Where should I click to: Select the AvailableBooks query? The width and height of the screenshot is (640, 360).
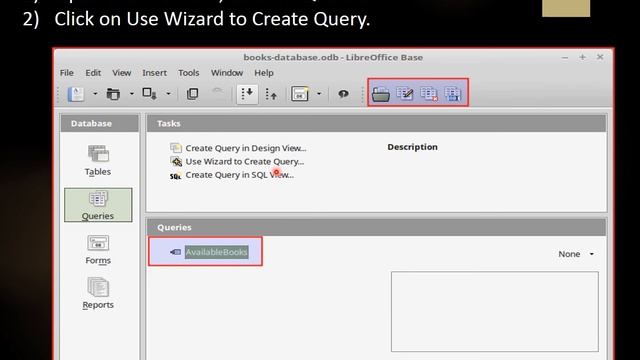coord(216,252)
